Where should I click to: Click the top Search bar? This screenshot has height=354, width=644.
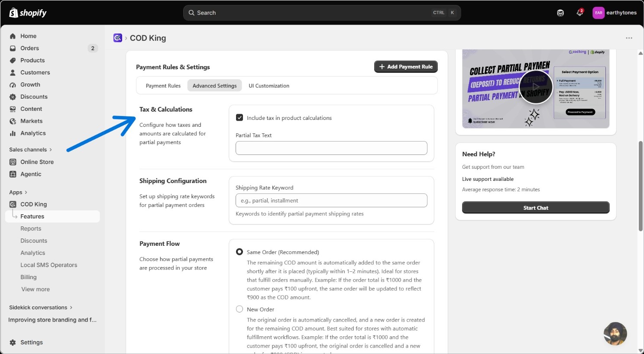click(x=322, y=13)
